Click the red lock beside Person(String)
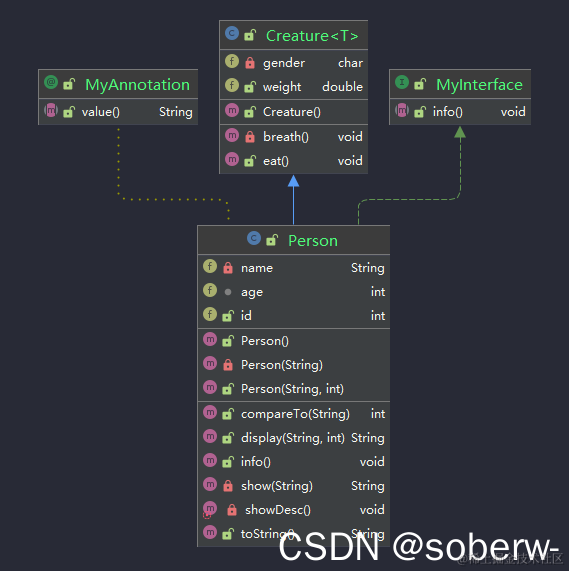 [x=228, y=365]
